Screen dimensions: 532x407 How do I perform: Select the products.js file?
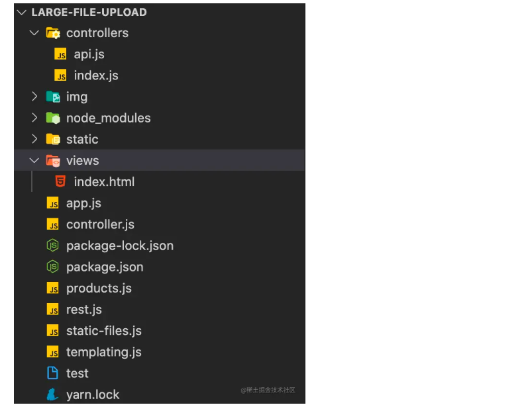(99, 289)
